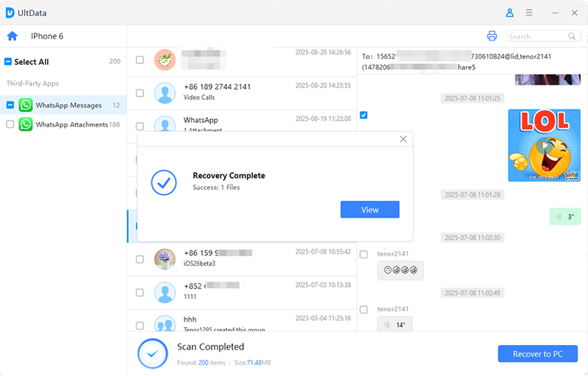The height and width of the screenshot is (376, 588).
Task: Open the iOS26beta3 conversation
Action: [242, 259]
